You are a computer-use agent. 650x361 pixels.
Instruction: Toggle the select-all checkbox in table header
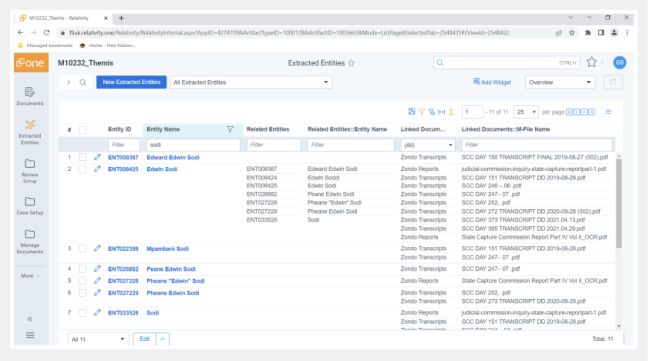(82, 130)
